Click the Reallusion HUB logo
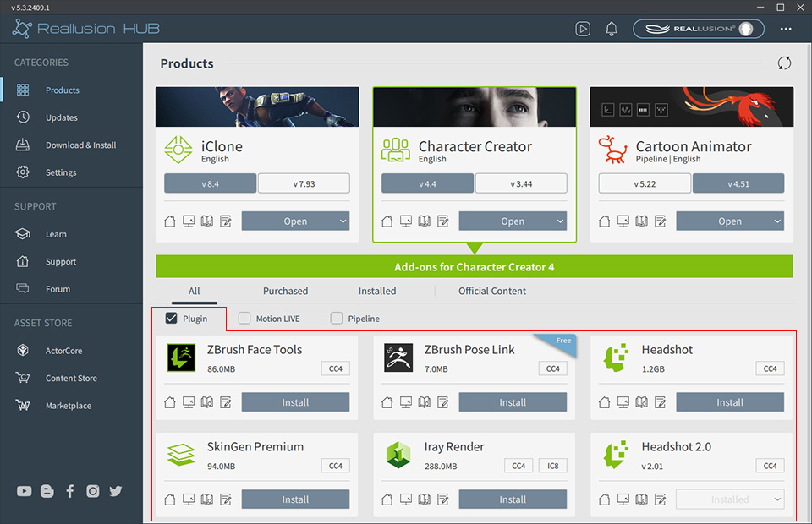 click(x=86, y=29)
